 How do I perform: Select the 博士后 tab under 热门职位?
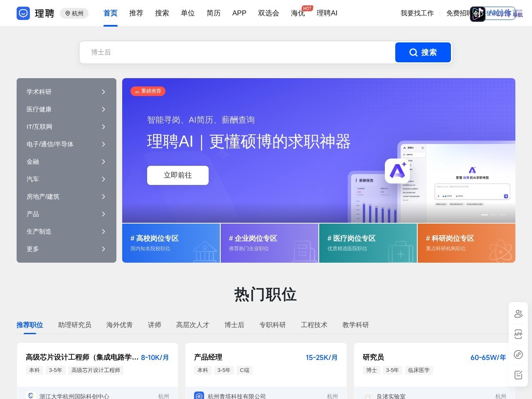point(234,325)
